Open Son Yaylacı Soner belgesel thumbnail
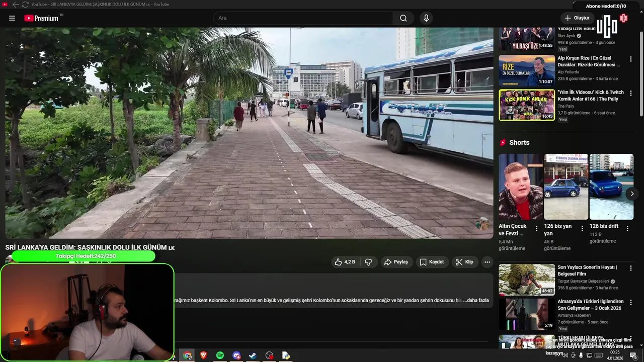 (x=527, y=280)
